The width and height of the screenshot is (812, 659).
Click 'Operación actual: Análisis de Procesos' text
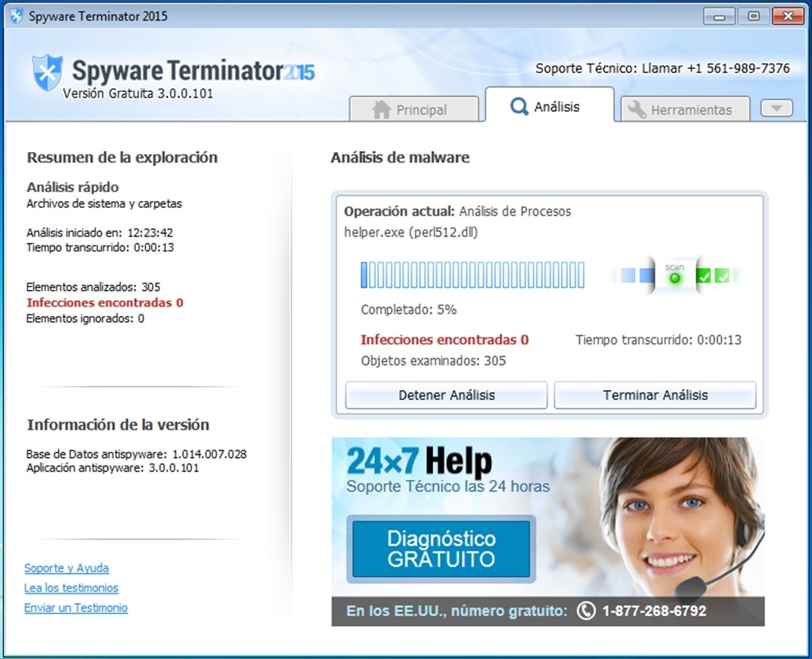(458, 212)
